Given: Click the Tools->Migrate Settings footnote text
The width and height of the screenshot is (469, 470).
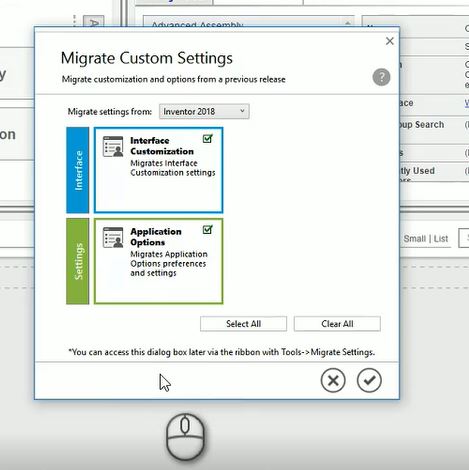Looking at the screenshot, I should tap(222, 352).
